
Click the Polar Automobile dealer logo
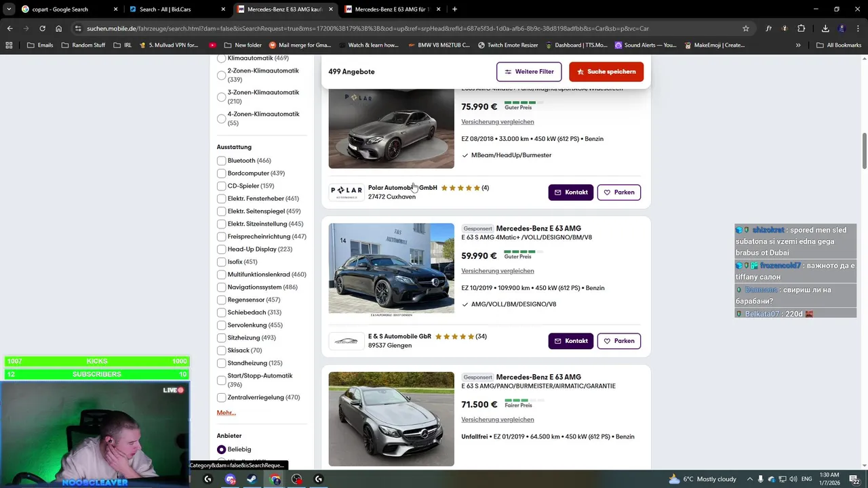pos(347,192)
